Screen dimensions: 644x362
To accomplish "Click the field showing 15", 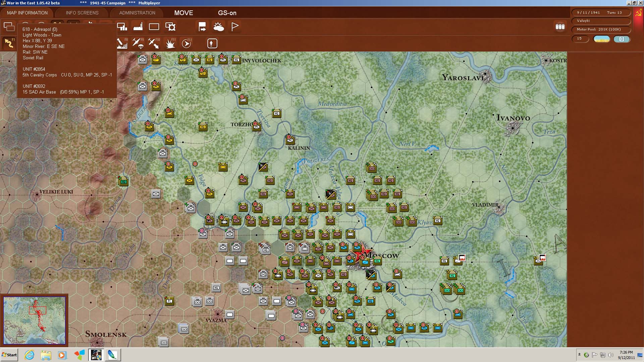I will [580, 39].
